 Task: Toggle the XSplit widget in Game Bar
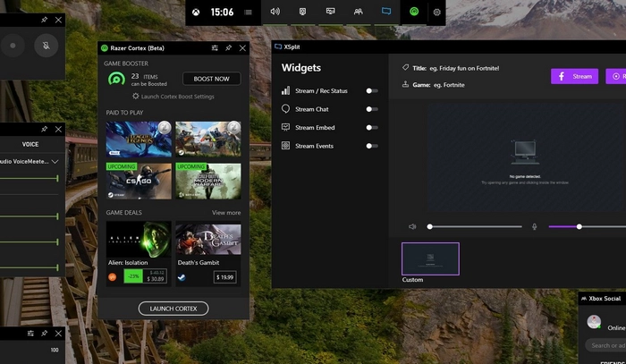click(386, 11)
